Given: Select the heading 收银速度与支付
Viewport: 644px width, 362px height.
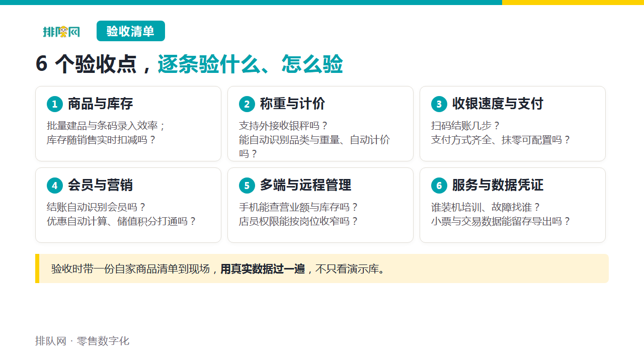Looking at the screenshot, I should (x=498, y=104).
